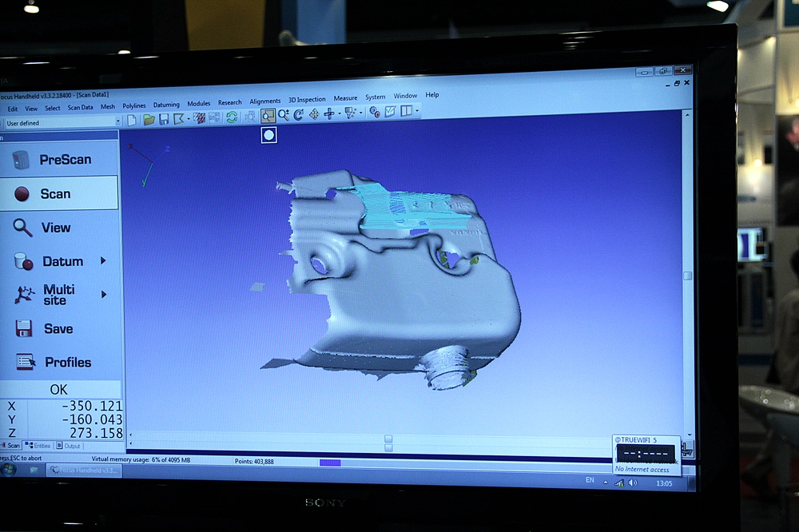Select the zoom window tool icon
Viewport: 799px width, 532px height.
(x=268, y=116)
